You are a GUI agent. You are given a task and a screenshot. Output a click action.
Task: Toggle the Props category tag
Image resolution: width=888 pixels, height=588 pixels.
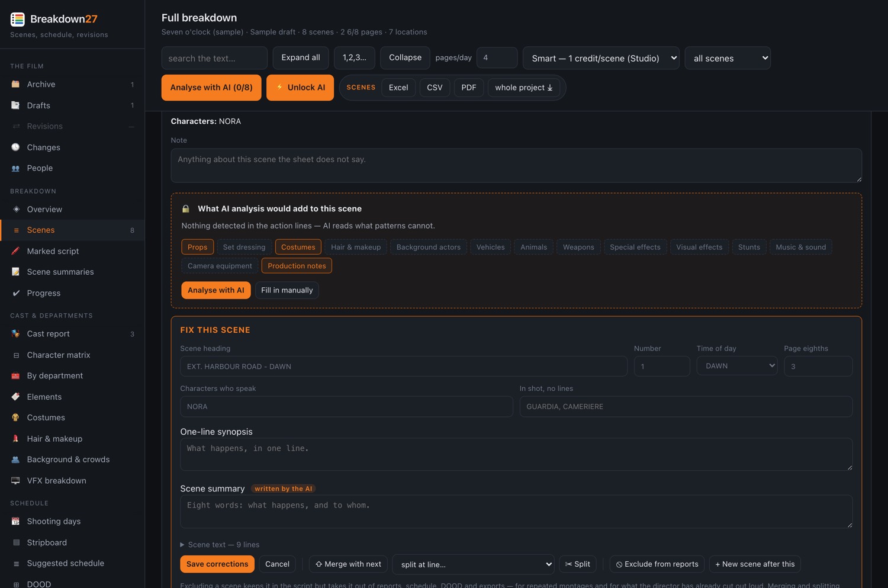tap(197, 247)
